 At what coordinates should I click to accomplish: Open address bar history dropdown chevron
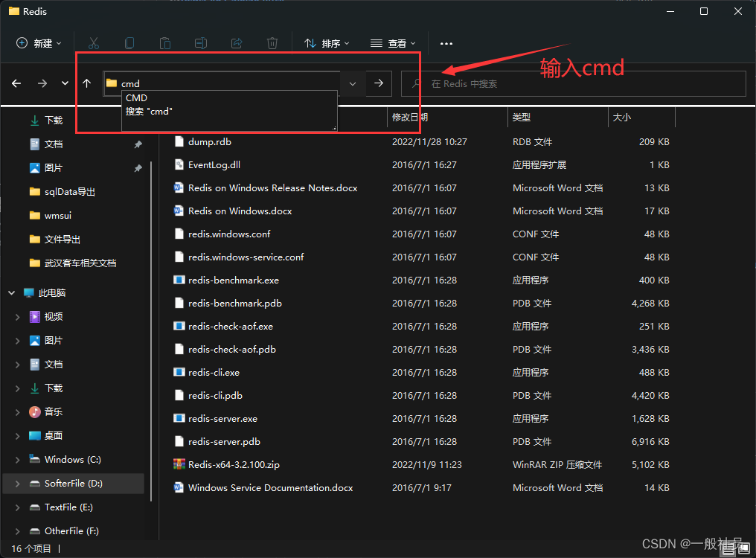(x=353, y=83)
